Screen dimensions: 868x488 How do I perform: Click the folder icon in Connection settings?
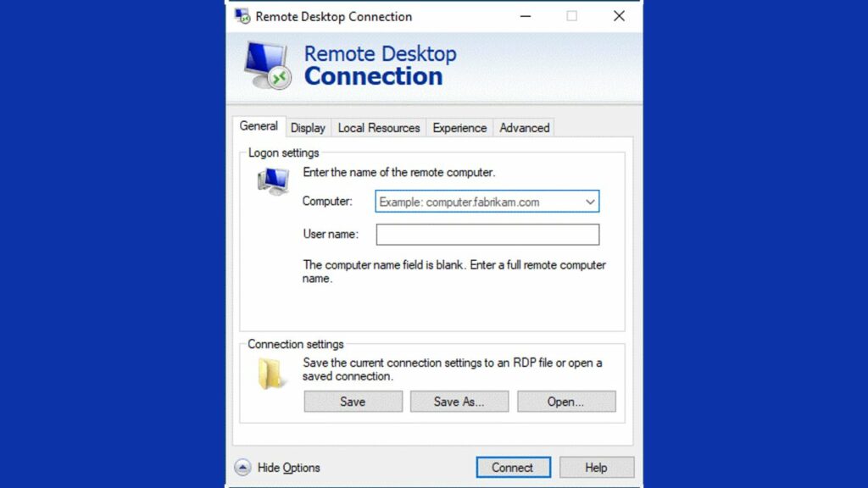point(270,373)
